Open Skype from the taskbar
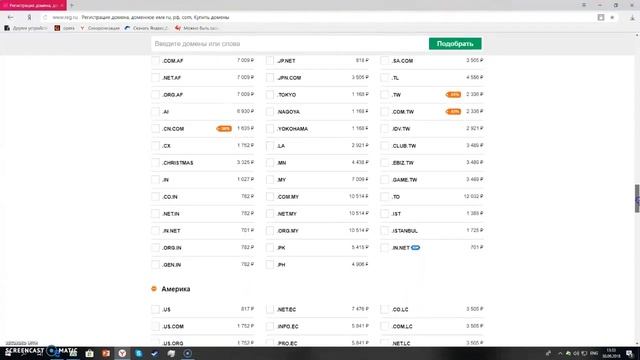Image resolution: width=640 pixels, height=360 pixels. click(x=138, y=353)
